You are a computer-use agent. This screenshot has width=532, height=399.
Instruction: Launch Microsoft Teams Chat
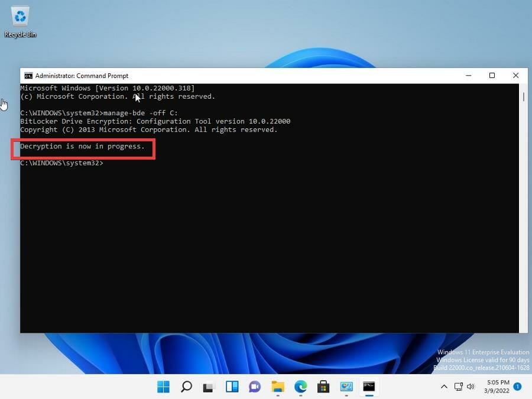pyautogui.click(x=254, y=387)
